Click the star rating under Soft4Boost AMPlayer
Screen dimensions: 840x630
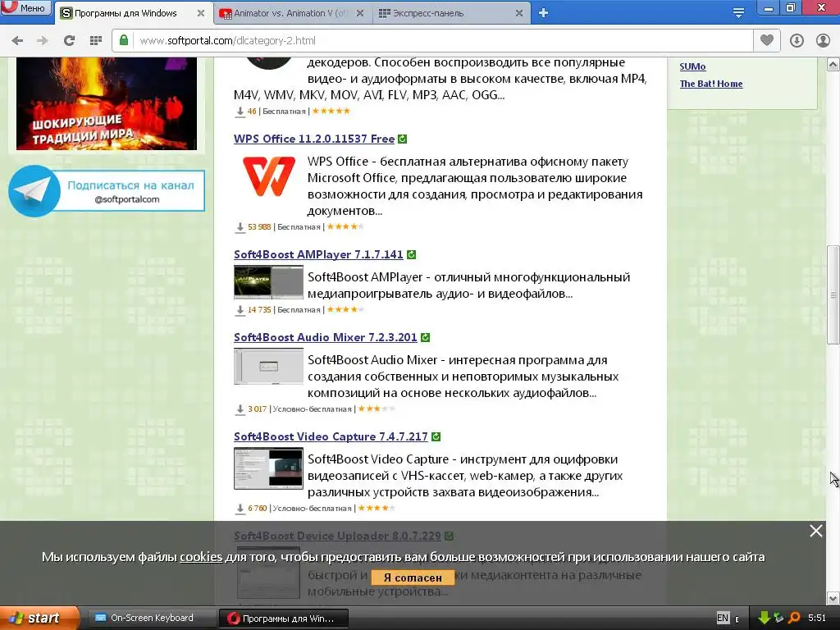[345, 309]
